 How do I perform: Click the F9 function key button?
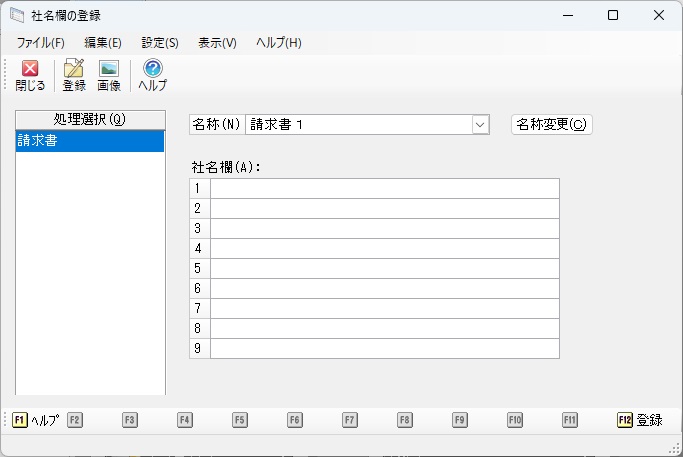tap(460, 420)
